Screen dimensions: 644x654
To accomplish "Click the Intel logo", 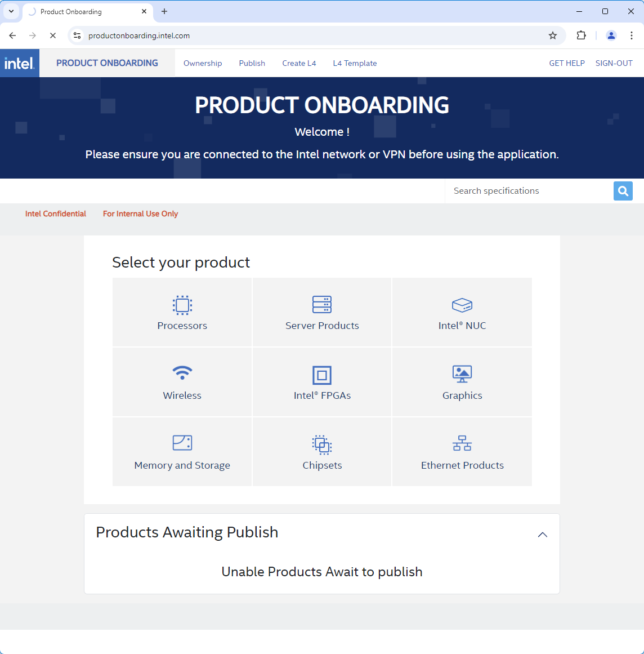I will [x=20, y=63].
